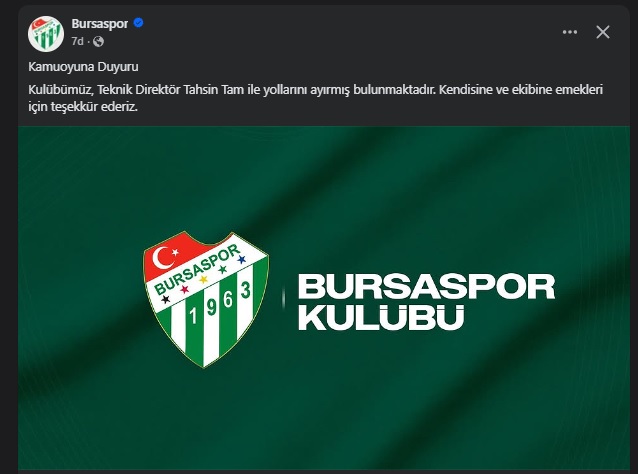Click the 'için teşekkür ederiz' text line
This screenshot has width=638, height=474.
83,107
